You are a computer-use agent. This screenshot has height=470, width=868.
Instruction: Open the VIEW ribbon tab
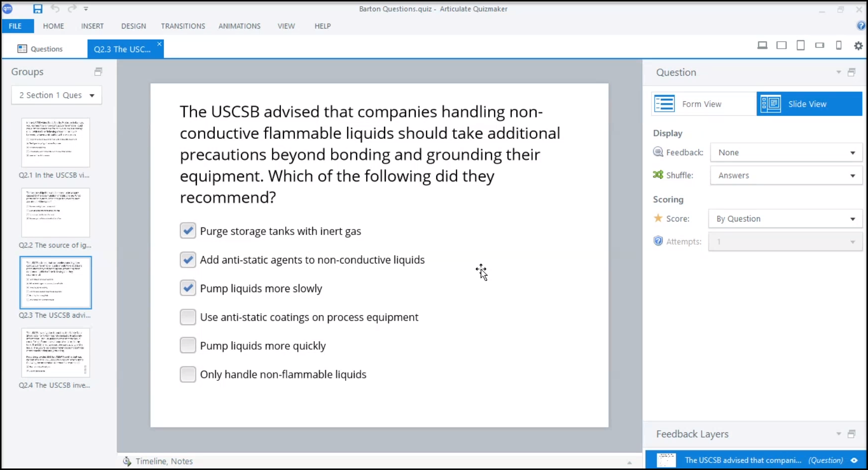pyautogui.click(x=286, y=26)
